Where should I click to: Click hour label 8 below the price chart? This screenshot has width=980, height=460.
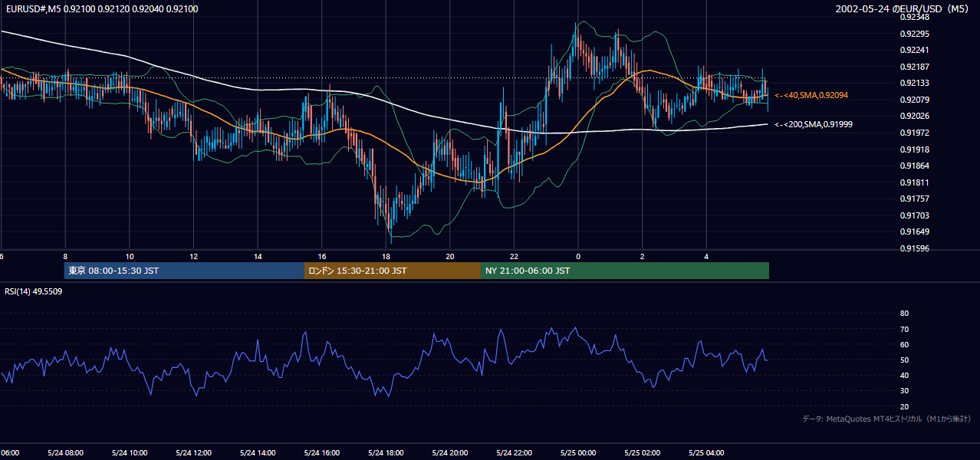coord(65,256)
